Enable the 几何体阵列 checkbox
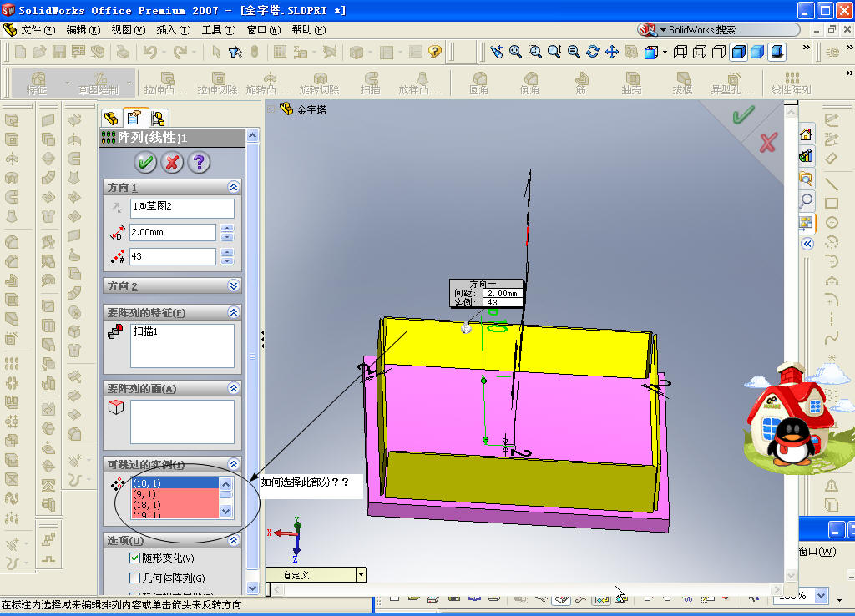The height and width of the screenshot is (616, 855). 134,578
